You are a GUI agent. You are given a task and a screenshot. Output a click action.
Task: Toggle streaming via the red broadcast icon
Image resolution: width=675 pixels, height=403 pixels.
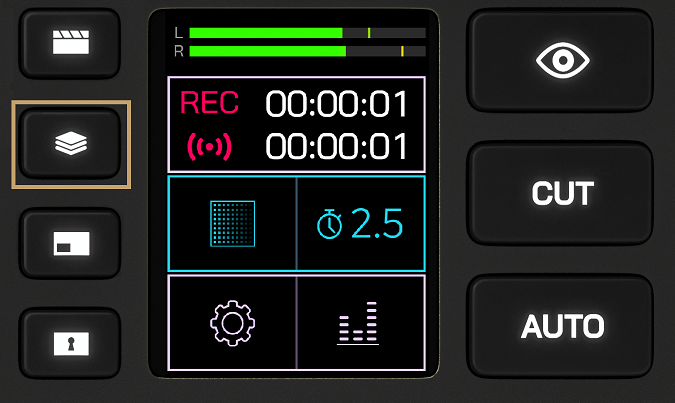pos(209,147)
